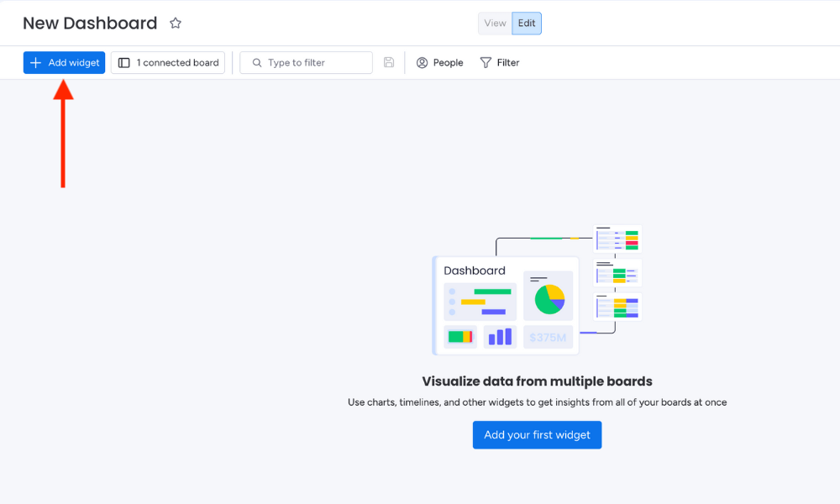840x504 pixels.
Task: Click the Type to filter field
Action: coord(306,63)
